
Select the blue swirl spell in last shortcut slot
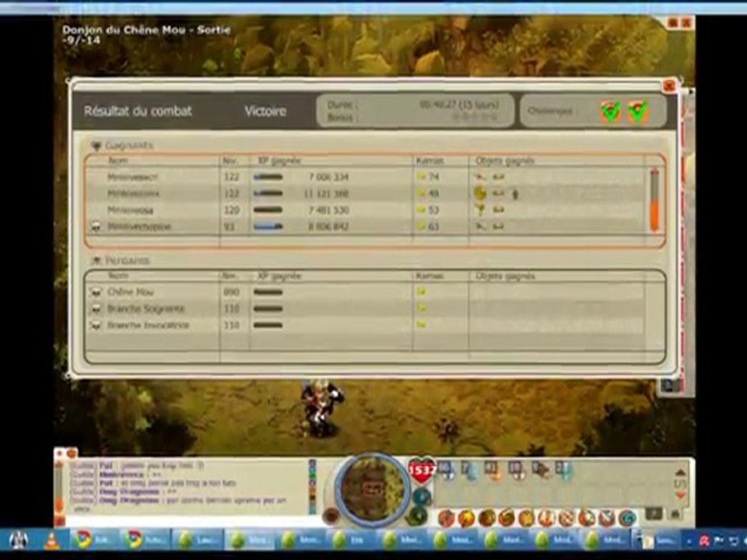pos(628,518)
